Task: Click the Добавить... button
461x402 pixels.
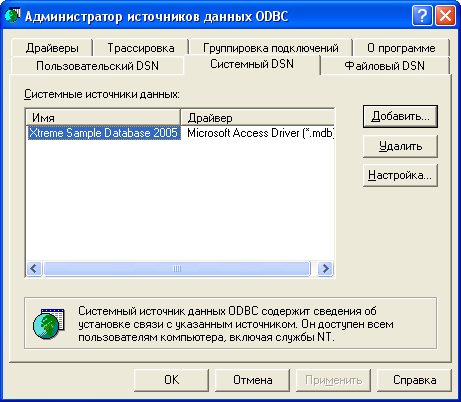Action: (x=400, y=116)
